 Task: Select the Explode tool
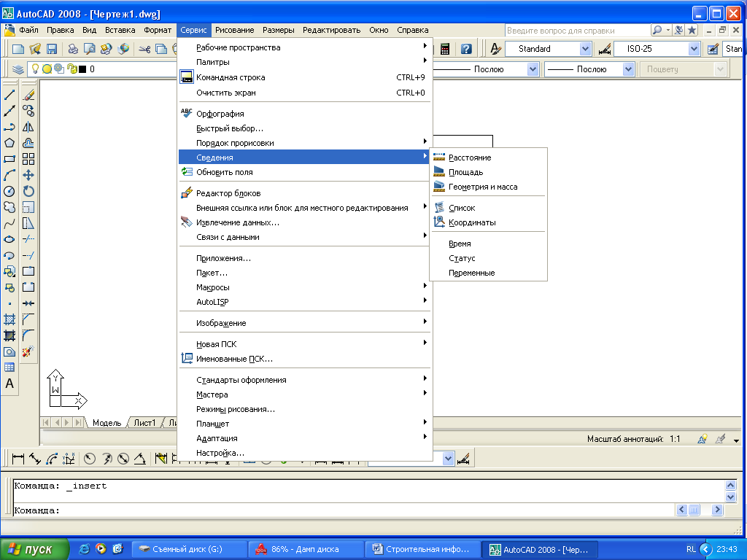pos(28,351)
